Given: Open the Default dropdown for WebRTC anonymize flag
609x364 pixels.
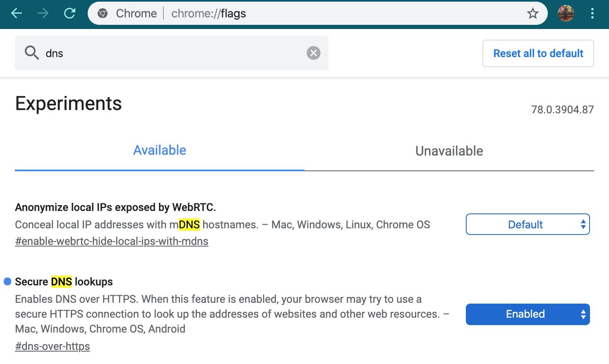Looking at the screenshot, I should click(528, 224).
